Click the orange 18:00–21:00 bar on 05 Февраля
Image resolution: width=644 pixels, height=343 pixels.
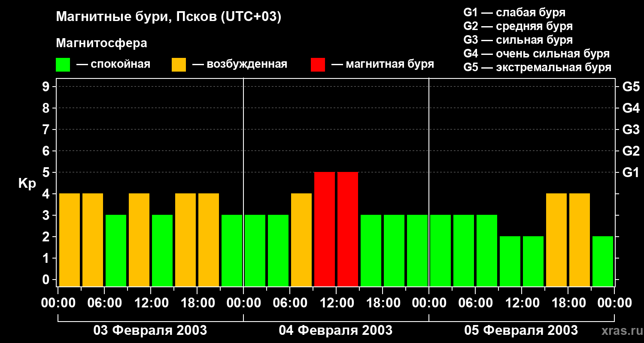(580, 240)
